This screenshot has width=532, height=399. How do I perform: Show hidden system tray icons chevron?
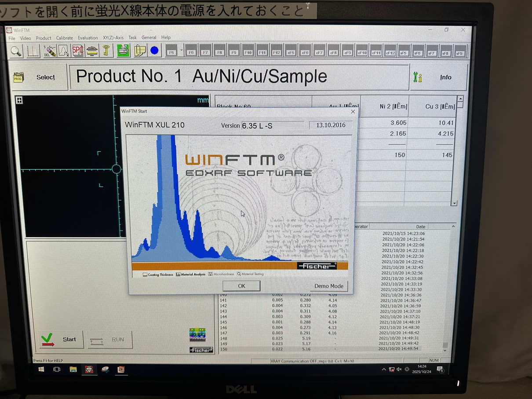383,370
